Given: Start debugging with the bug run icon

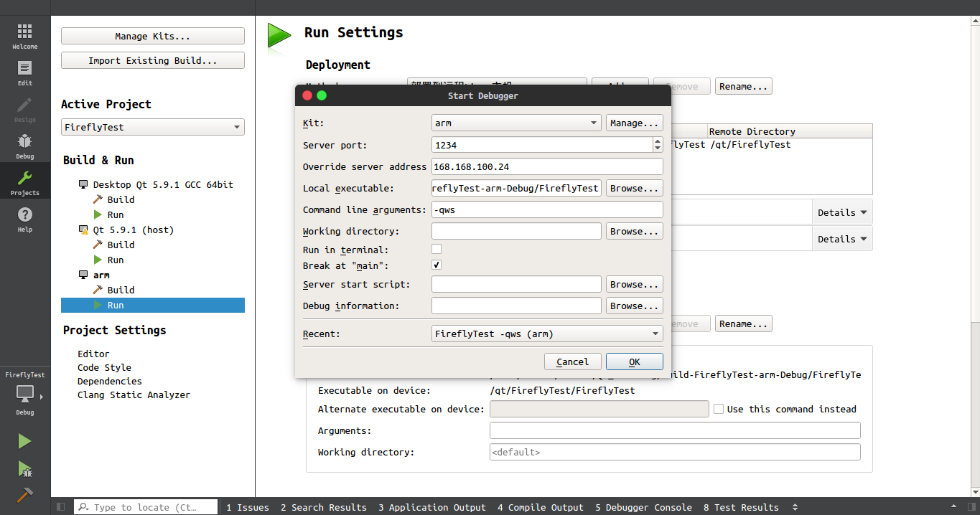Looking at the screenshot, I should point(25,469).
